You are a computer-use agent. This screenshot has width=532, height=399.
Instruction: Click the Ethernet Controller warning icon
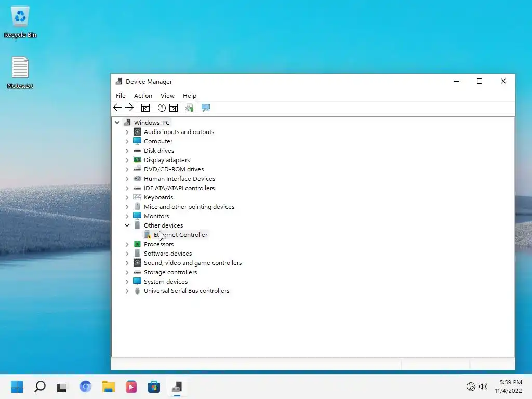(147, 235)
